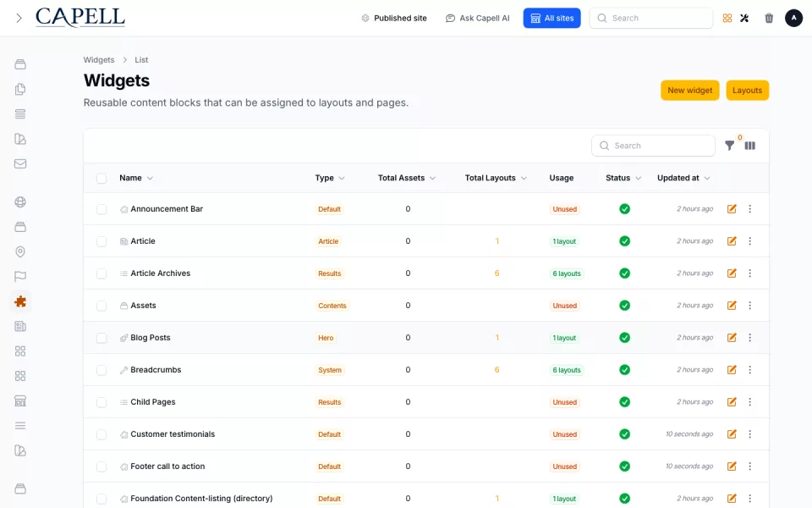Open the orange puzzle Widgets icon in sidebar

click(x=20, y=301)
